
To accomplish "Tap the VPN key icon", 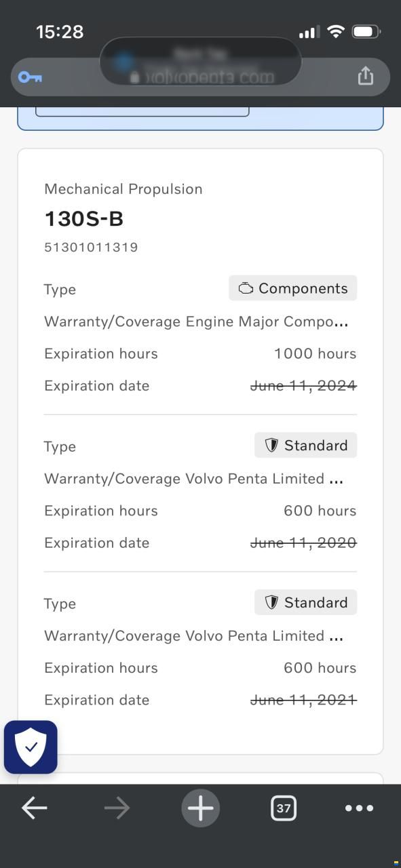I will pyautogui.click(x=30, y=77).
